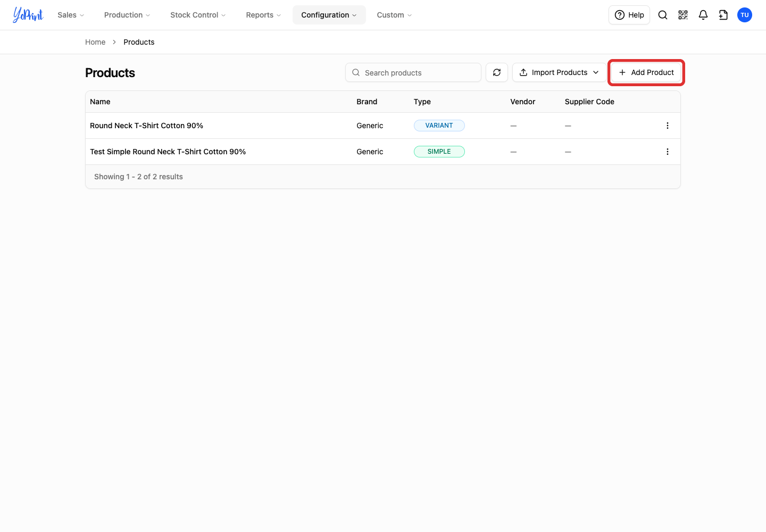This screenshot has width=766, height=532.
Task: Open the TU user avatar menu
Action: tap(745, 15)
